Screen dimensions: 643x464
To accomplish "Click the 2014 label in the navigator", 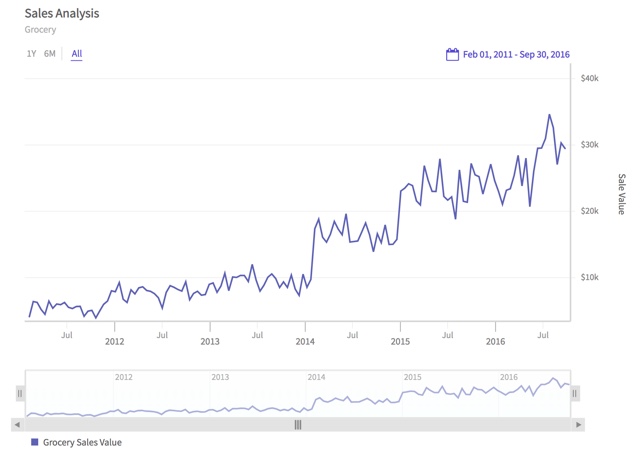I will coord(316,377).
